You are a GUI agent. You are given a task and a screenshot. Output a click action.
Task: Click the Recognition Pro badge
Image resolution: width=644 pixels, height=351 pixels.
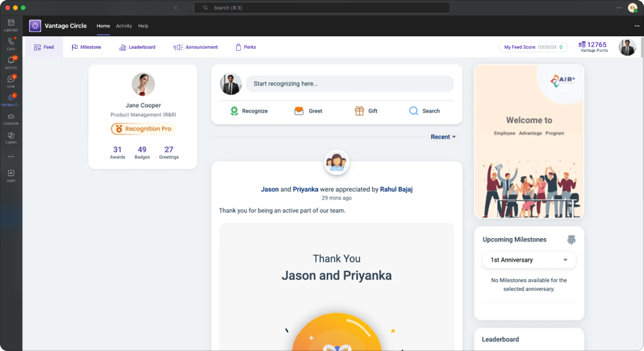click(143, 129)
